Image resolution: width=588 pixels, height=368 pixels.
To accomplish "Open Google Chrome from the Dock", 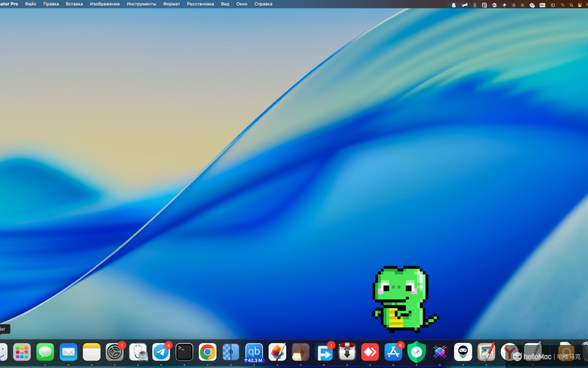I will tap(208, 352).
